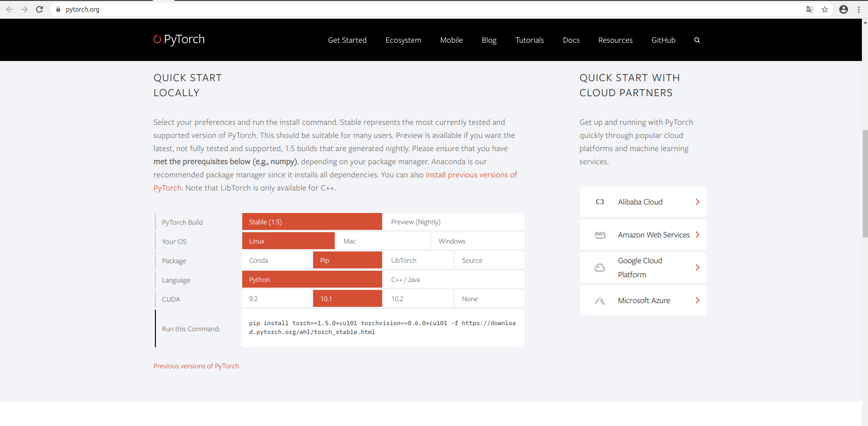
Task: Open the Resources menu item
Action: (615, 40)
